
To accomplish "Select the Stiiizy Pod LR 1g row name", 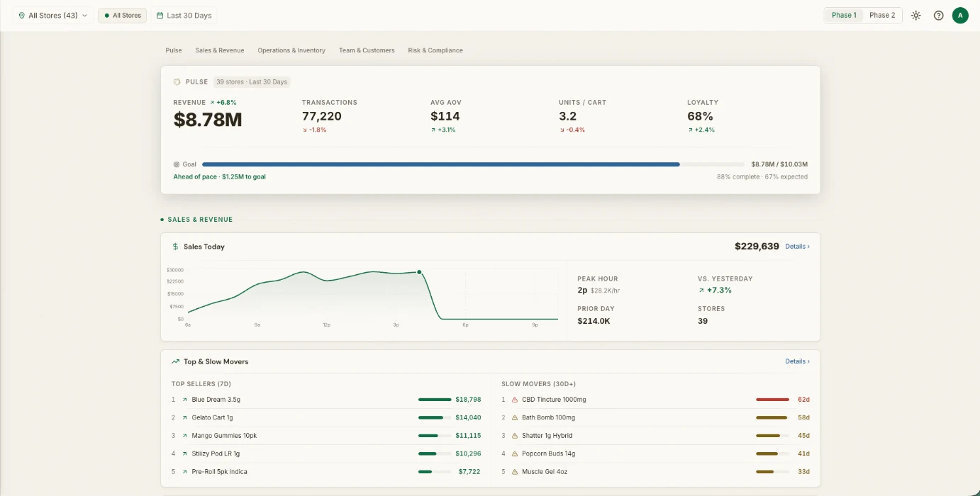I will pos(216,453).
